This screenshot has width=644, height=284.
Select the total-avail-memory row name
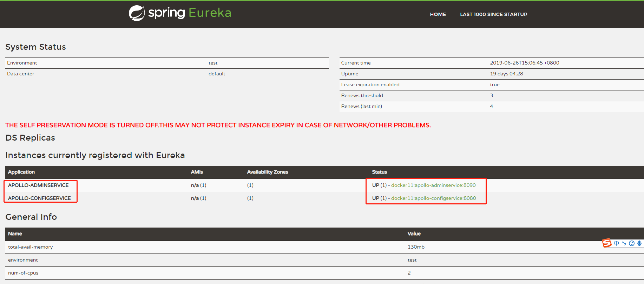pos(31,247)
